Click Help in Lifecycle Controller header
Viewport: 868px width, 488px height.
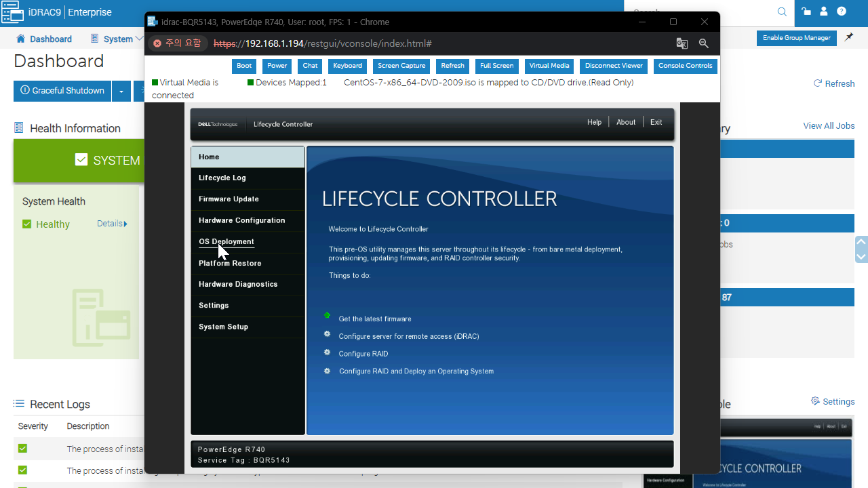pos(594,122)
